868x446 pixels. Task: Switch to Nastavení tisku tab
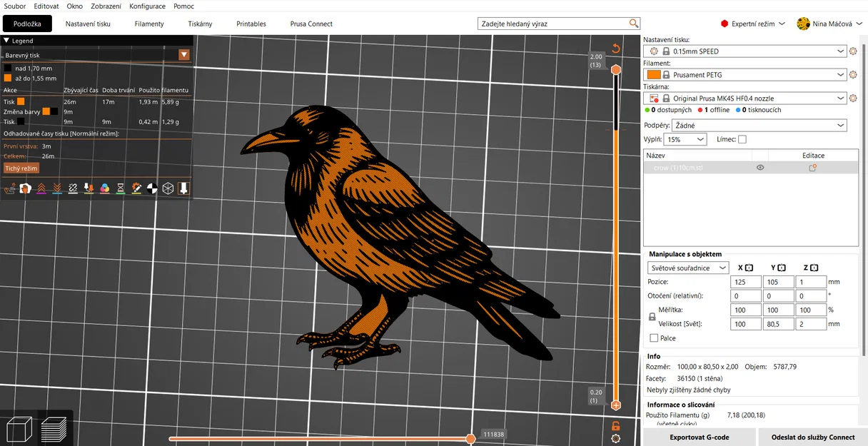click(x=88, y=24)
